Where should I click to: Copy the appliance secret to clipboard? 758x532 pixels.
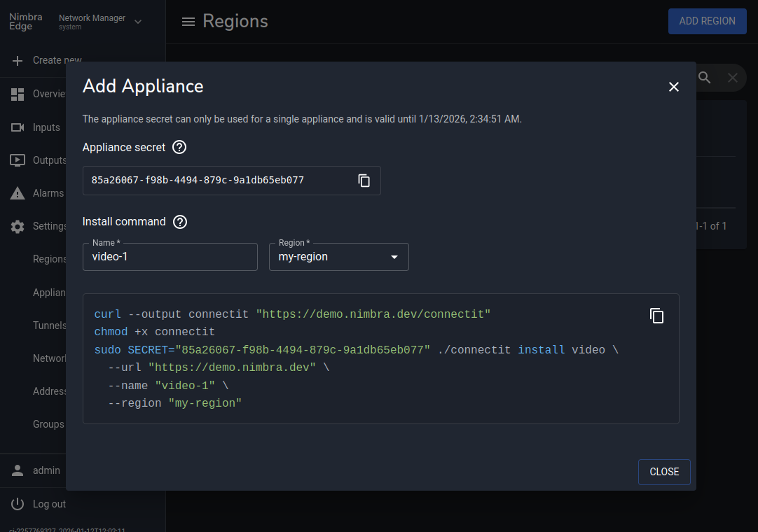pyautogui.click(x=364, y=181)
